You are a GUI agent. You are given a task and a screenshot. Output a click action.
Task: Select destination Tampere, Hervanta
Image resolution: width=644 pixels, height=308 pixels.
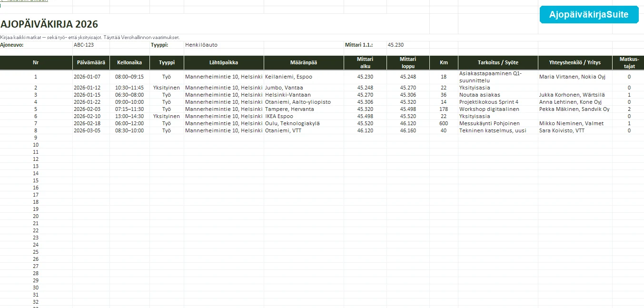coord(304,109)
